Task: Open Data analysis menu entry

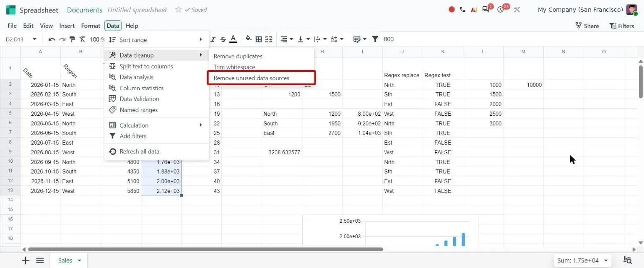Action: pos(156,77)
